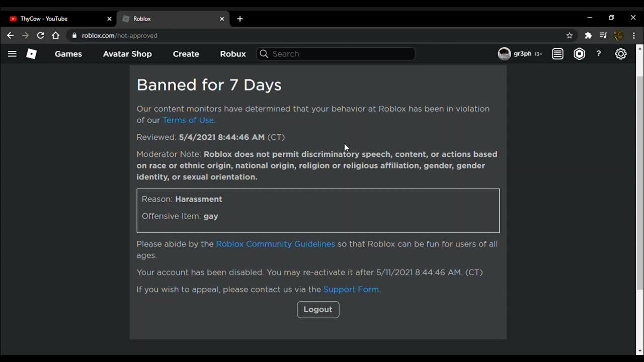Image resolution: width=644 pixels, height=362 pixels.
Task: Minimize the browser window
Action: pyautogui.click(x=590, y=18)
